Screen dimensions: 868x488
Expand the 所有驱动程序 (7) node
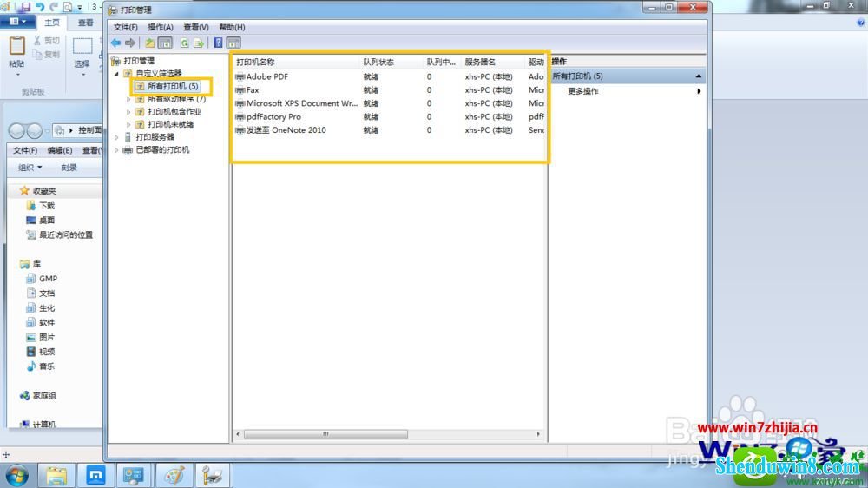(x=128, y=99)
